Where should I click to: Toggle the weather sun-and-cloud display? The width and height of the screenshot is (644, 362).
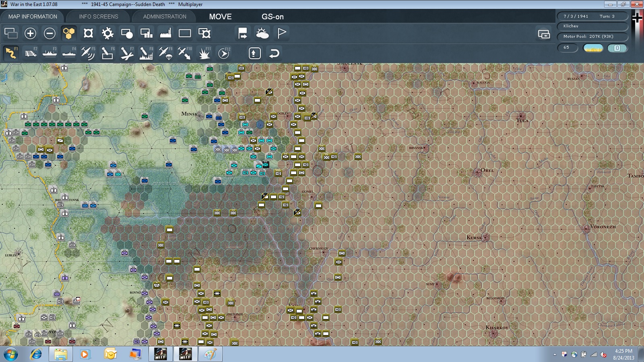pyautogui.click(x=262, y=33)
